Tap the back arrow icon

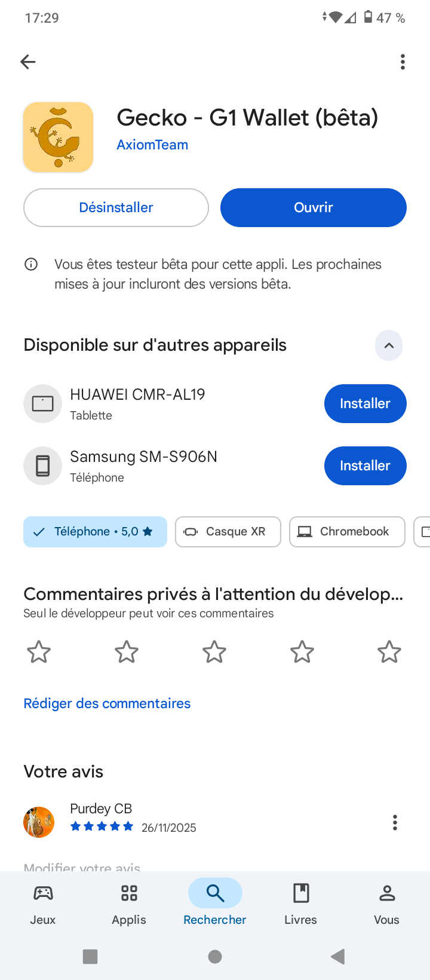point(28,62)
